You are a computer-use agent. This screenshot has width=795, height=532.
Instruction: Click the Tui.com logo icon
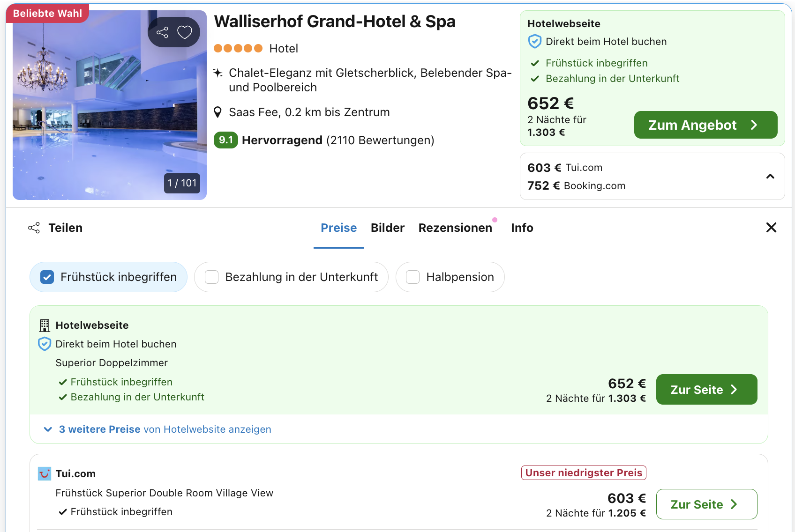click(45, 474)
